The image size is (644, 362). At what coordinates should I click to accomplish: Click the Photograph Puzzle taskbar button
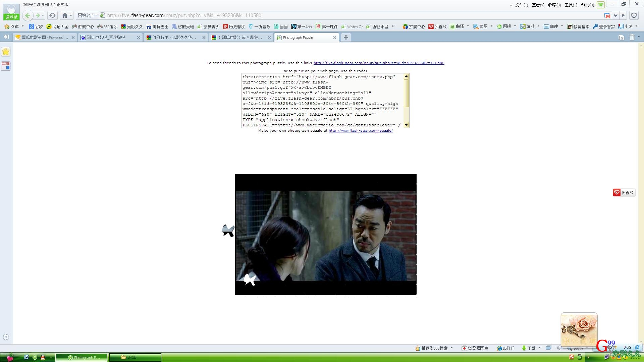(x=81, y=357)
